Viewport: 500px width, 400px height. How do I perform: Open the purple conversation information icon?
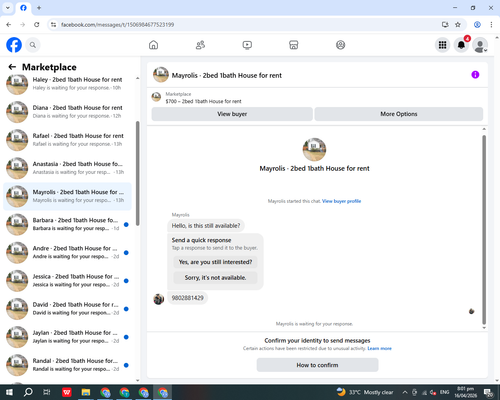[475, 75]
